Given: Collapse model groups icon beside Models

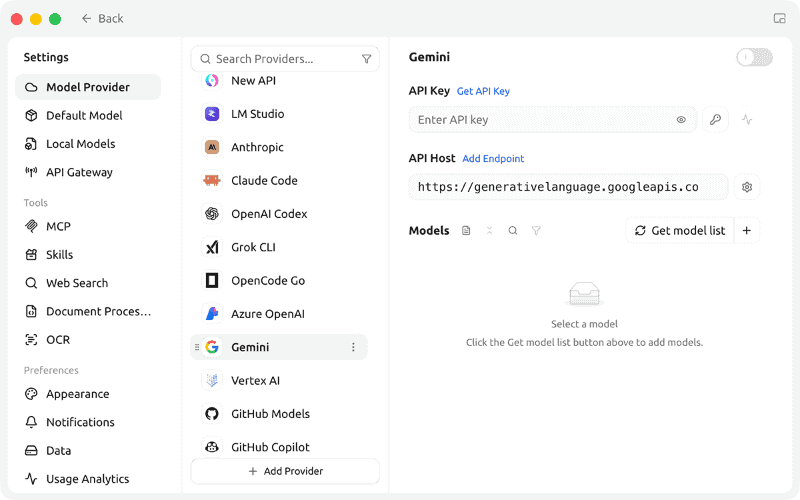Looking at the screenshot, I should (489, 231).
